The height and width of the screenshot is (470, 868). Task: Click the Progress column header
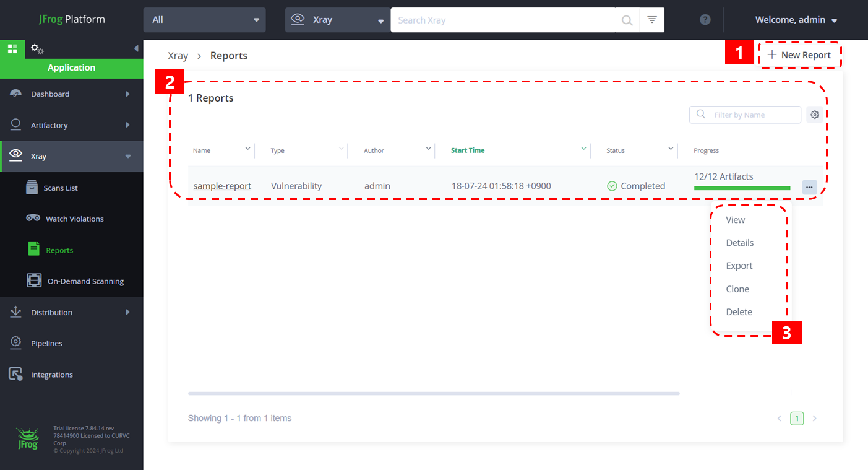tap(707, 150)
